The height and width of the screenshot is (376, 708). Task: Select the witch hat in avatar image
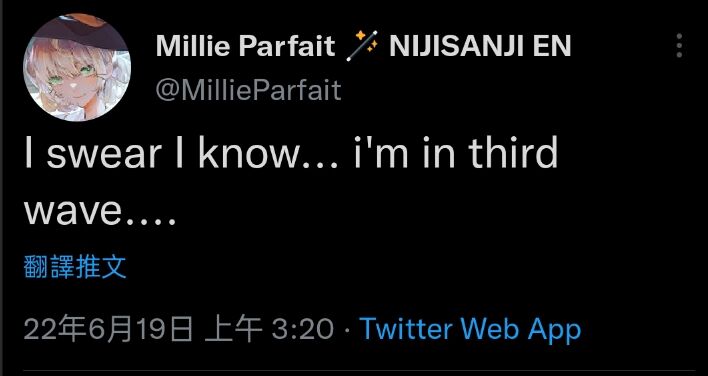coord(77,28)
